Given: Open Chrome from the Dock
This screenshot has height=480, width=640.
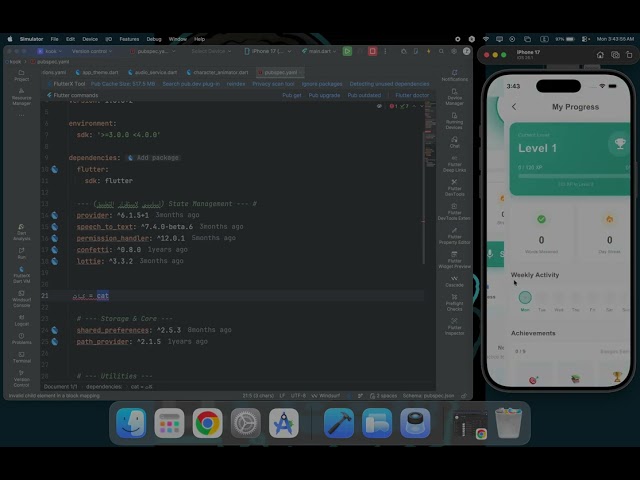Looking at the screenshot, I should [x=207, y=423].
